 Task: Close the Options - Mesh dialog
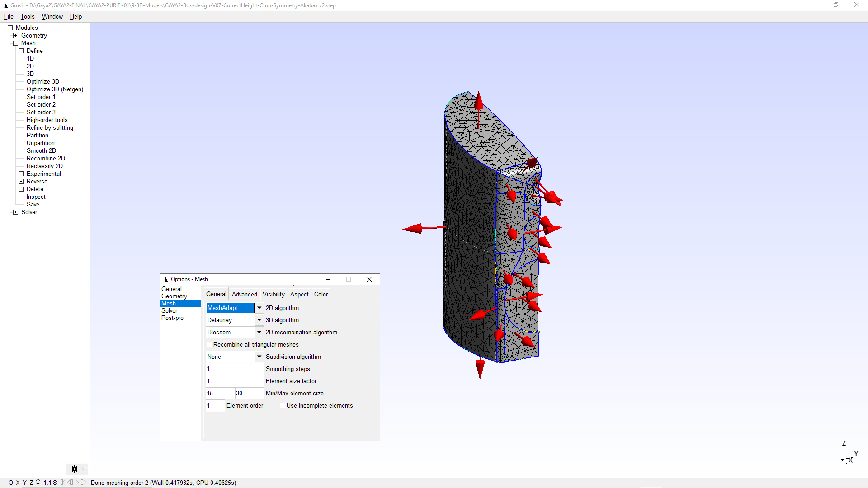(369, 279)
